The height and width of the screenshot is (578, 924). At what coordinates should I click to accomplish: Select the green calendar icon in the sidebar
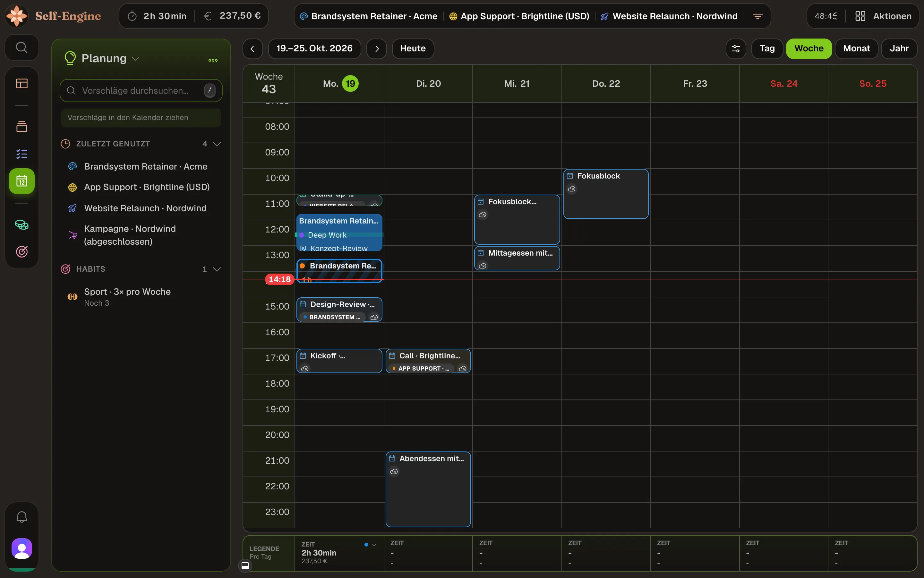(x=21, y=181)
